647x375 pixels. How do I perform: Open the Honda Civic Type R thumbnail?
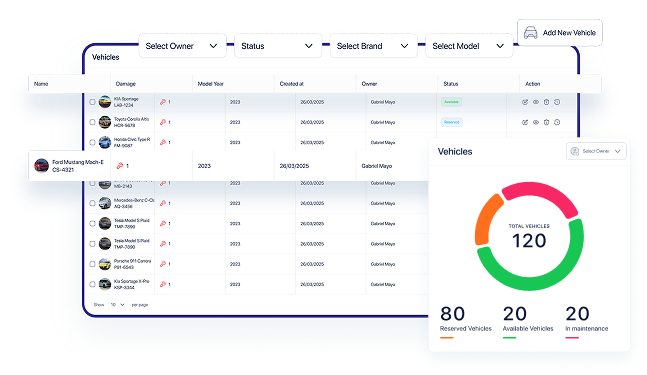pos(105,142)
